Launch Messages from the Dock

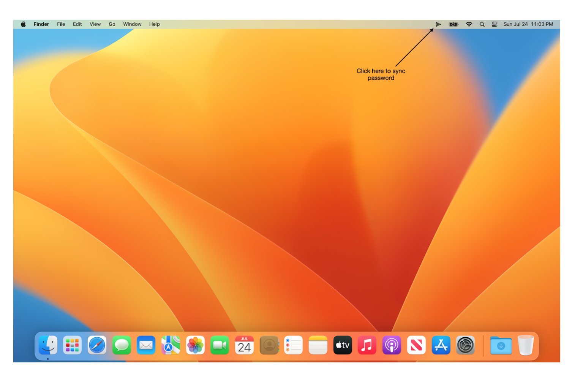122,345
